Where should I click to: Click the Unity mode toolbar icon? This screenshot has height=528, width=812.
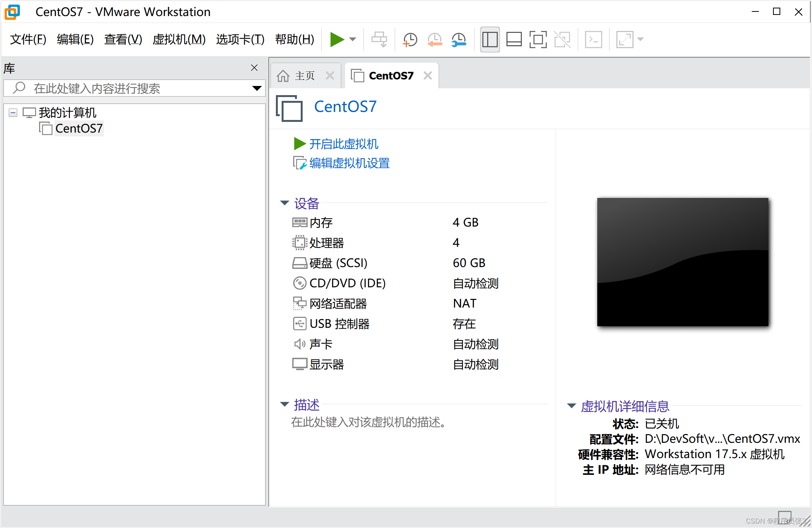[562, 39]
